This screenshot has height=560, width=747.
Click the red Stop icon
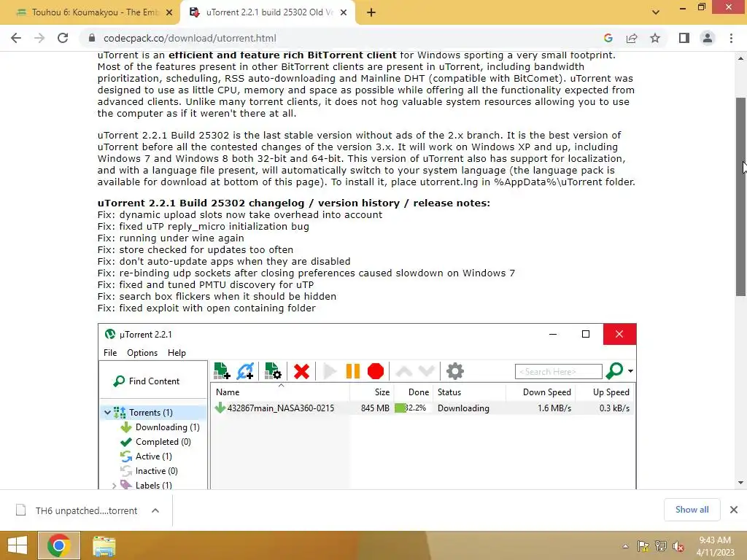point(376,371)
